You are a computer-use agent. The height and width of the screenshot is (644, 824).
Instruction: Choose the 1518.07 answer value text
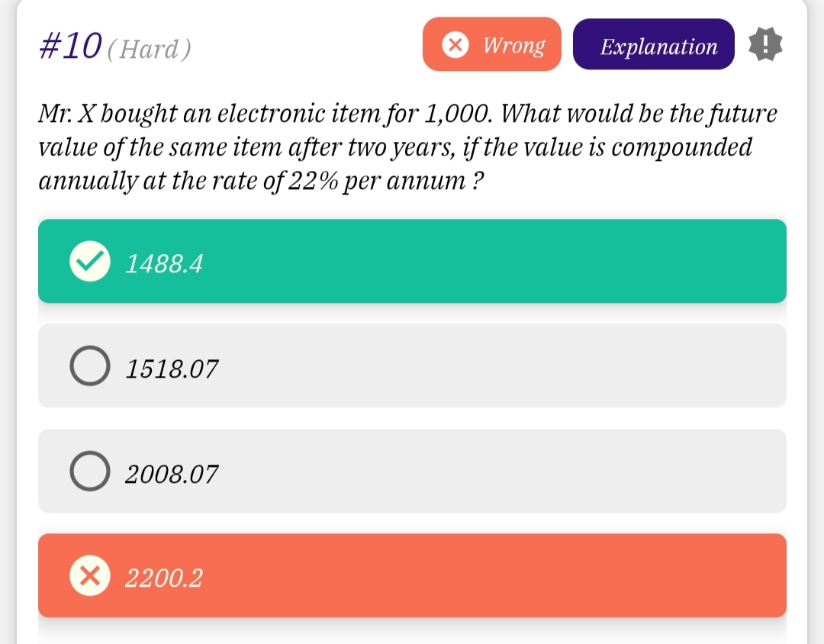172,369
